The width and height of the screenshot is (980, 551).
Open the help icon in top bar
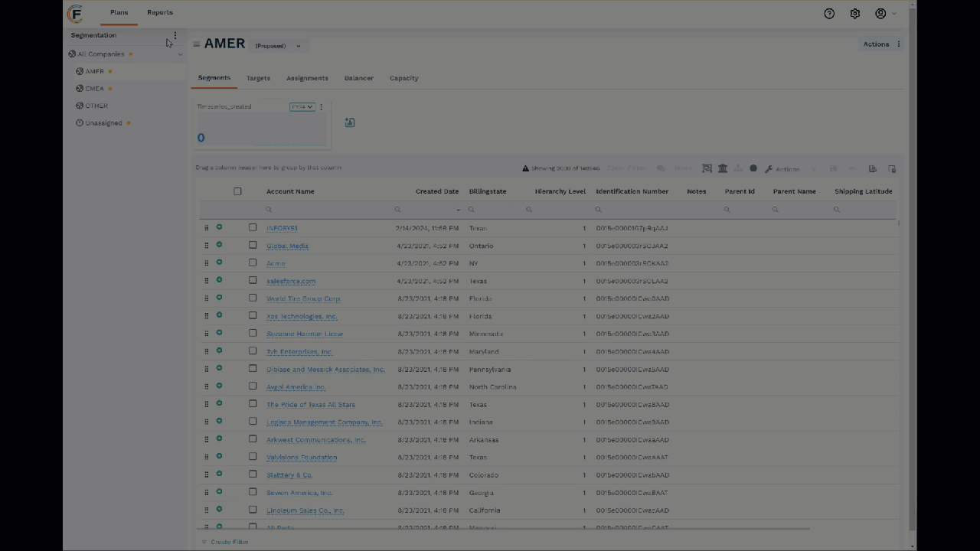point(829,14)
